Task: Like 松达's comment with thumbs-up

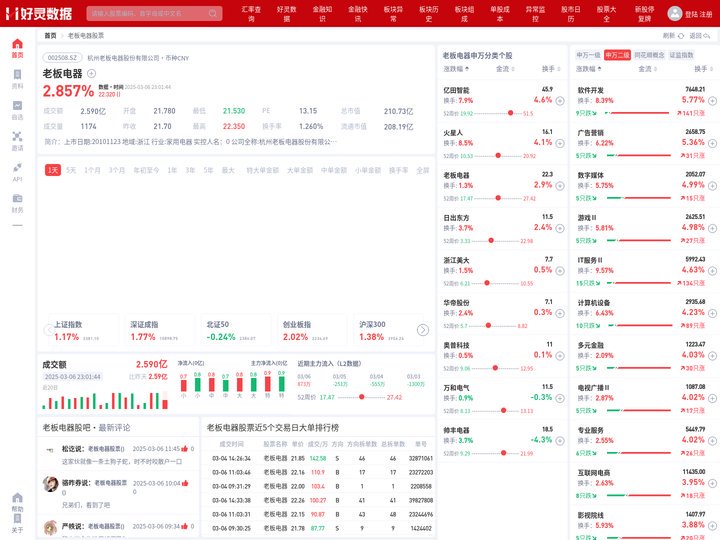Action: pyautogui.click(x=185, y=449)
